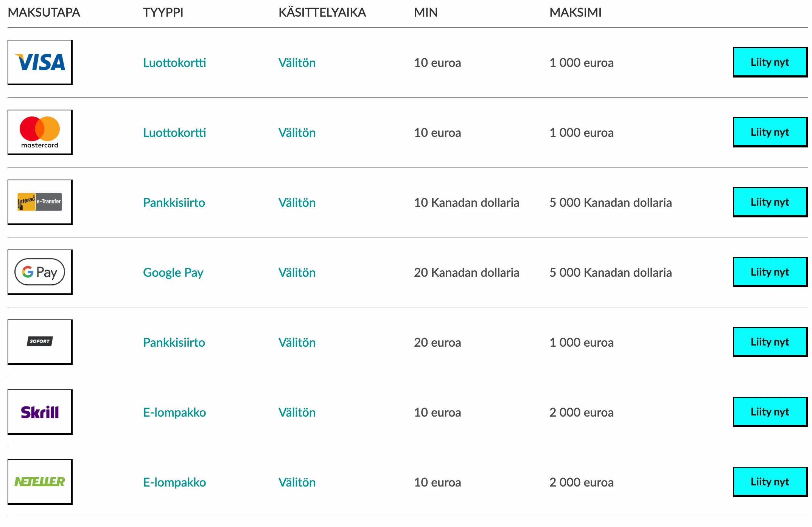Viewport: 812px width, 527px height.
Task: Click the Neteller payment logo
Action: point(40,482)
